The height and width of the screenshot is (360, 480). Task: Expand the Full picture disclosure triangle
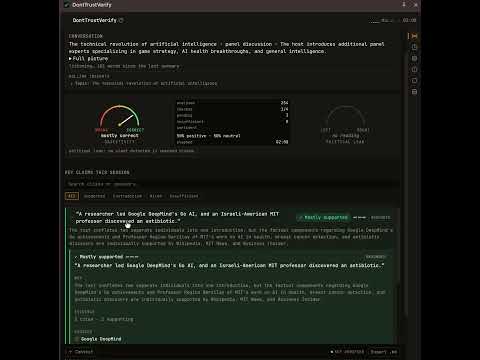point(70,59)
